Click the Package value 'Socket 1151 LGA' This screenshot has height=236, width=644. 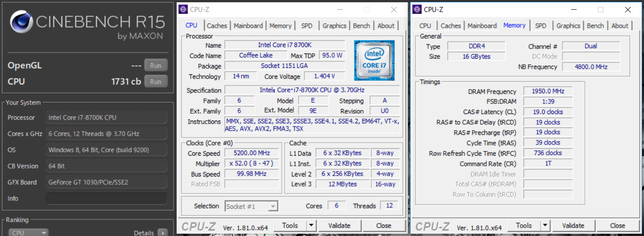[x=285, y=66]
